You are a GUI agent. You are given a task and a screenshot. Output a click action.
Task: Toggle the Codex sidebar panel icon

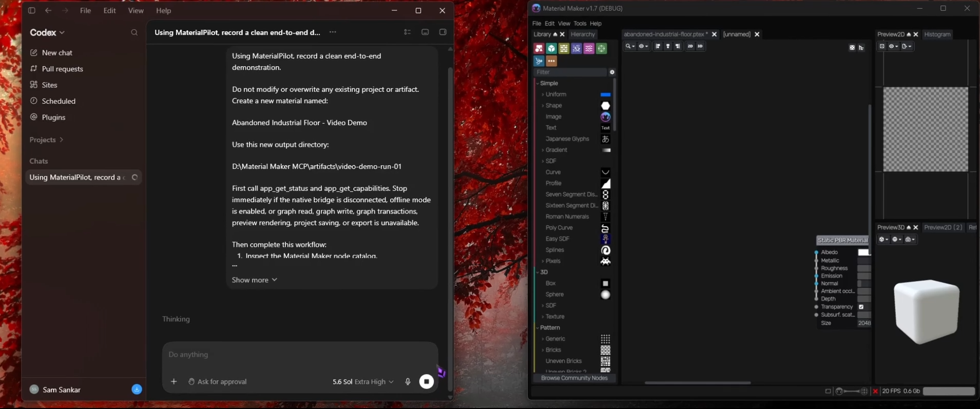(31, 10)
